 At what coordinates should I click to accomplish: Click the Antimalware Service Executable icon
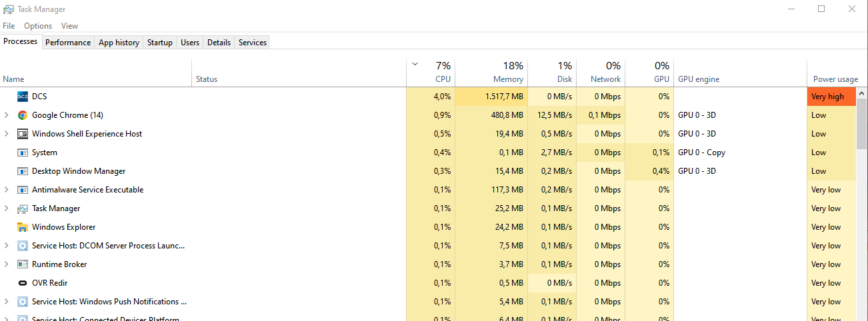coord(22,190)
